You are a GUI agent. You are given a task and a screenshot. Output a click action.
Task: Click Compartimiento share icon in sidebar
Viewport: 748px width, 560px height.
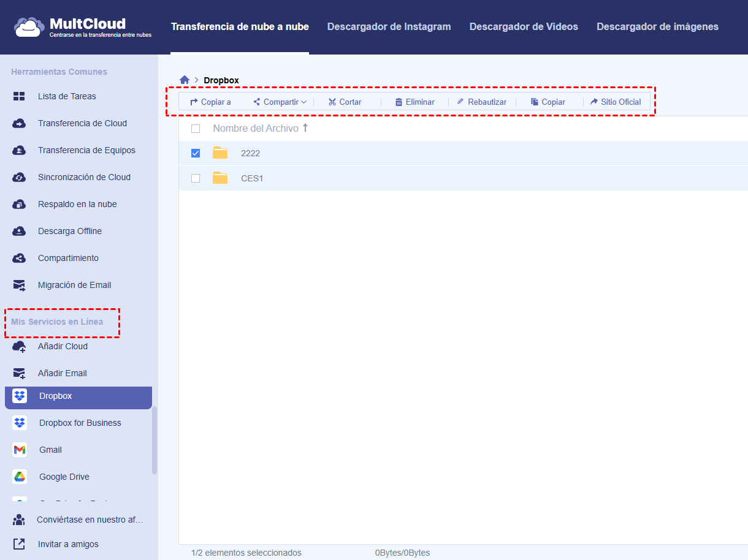19,258
